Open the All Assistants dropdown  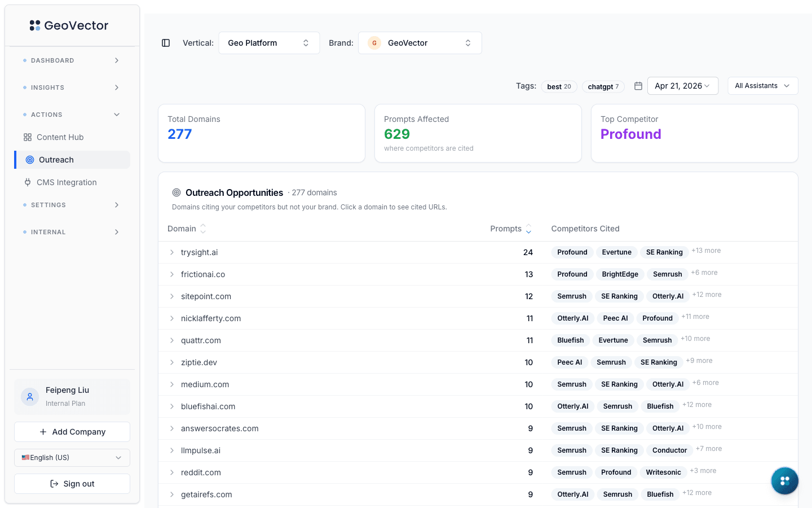762,85
